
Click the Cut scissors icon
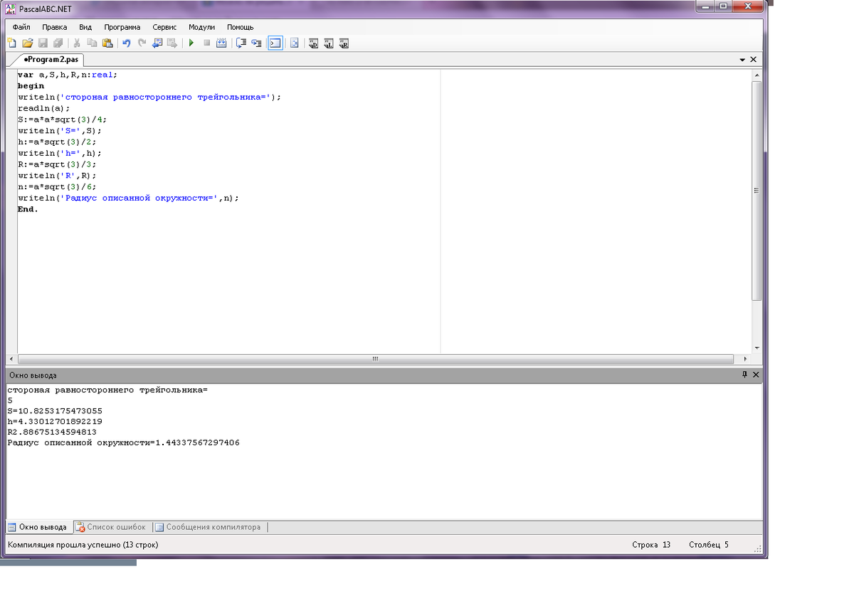coord(77,43)
